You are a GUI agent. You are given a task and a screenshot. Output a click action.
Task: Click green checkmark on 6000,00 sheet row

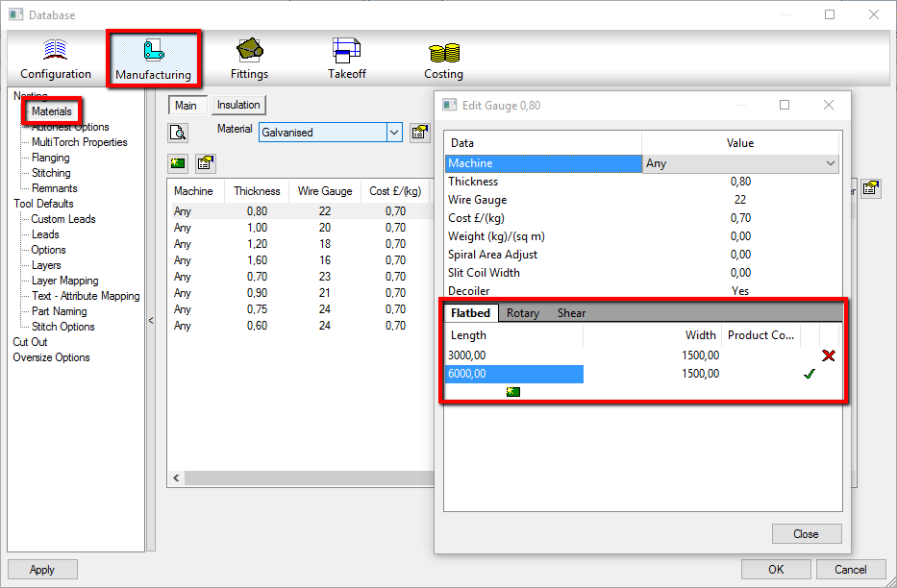point(809,374)
